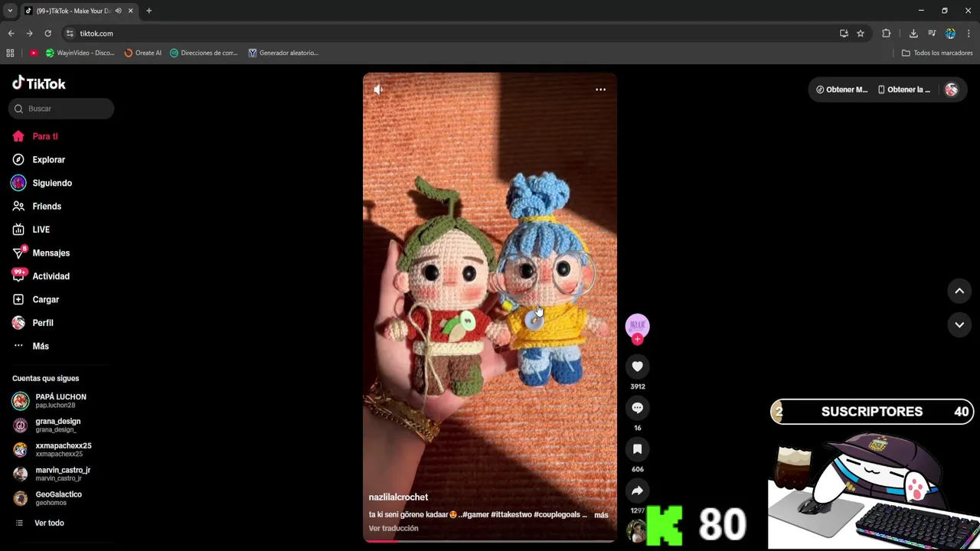Open Oreate AI bookmark
The width and height of the screenshot is (980, 551).
142,53
